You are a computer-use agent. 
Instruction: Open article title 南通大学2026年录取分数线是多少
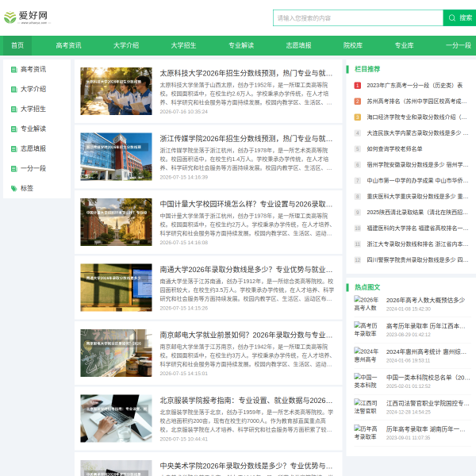tap(246, 270)
